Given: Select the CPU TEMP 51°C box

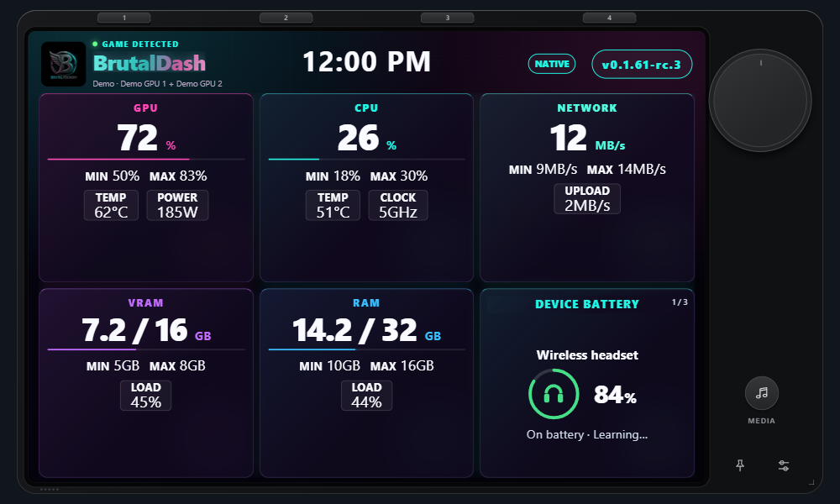Looking at the screenshot, I should coord(333,205).
